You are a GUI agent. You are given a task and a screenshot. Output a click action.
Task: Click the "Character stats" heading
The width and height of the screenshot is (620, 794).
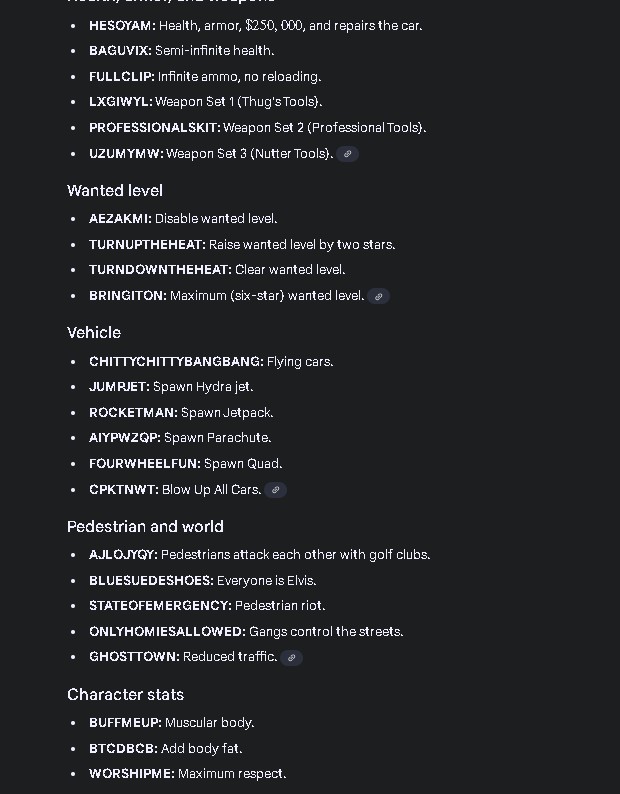pyautogui.click(x=125, y=694)
